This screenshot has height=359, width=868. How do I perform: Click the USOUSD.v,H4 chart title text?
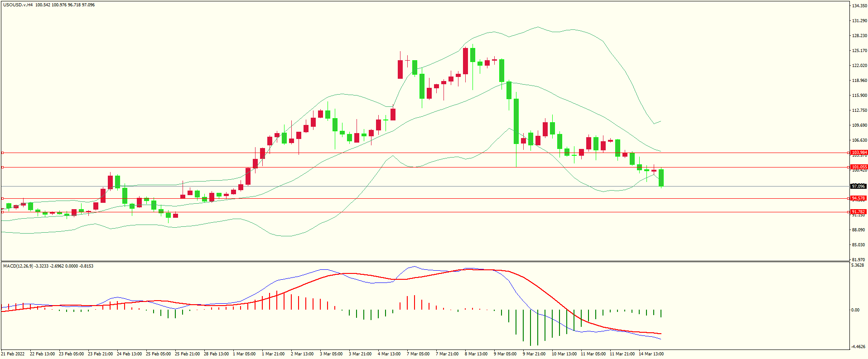18,5
